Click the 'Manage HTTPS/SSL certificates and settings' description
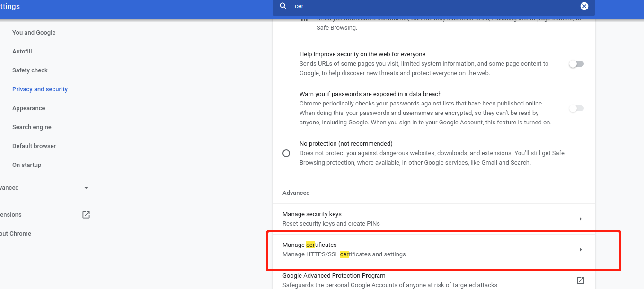644x289 pixels. 344,254
